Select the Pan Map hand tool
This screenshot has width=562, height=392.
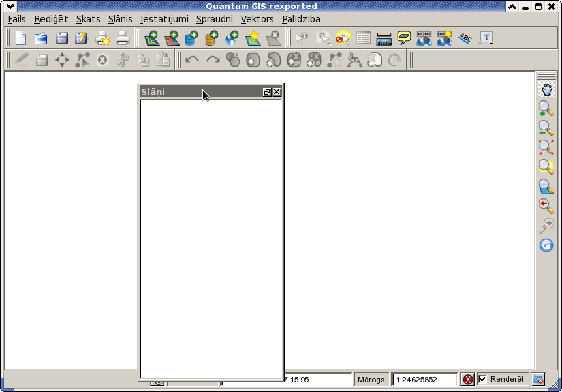546,89
